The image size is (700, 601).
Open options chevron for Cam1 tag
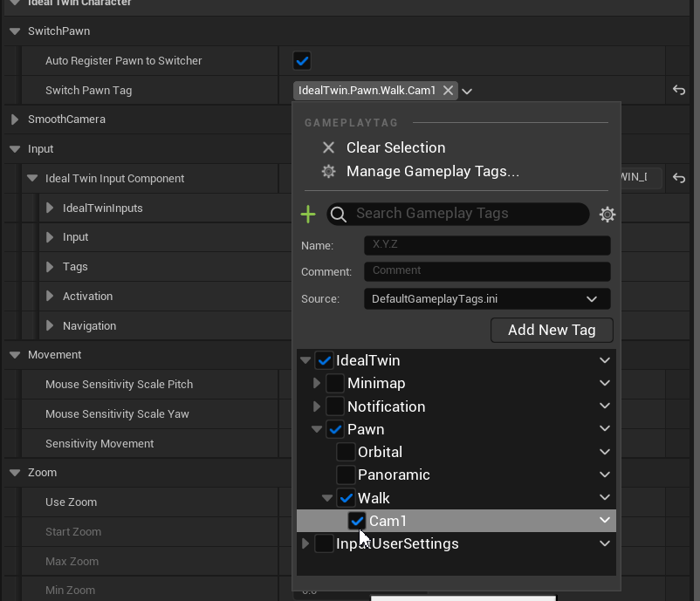[605, 521]
